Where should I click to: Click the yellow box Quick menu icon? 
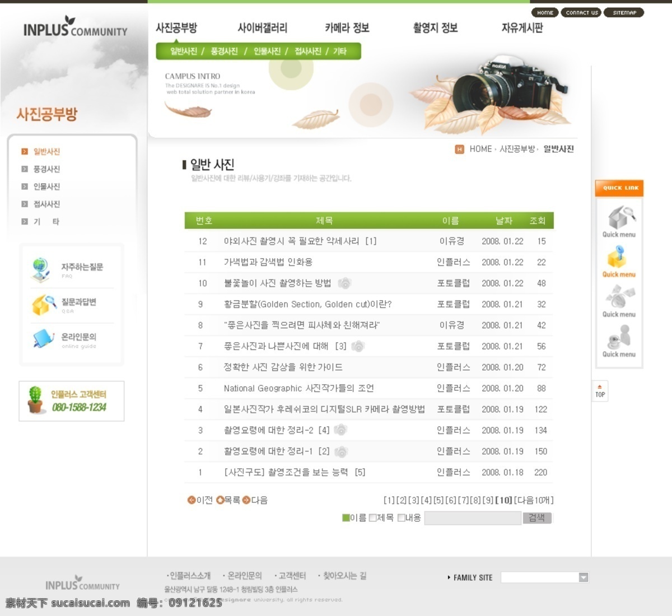pyautogui.click(x=617, y=258)
